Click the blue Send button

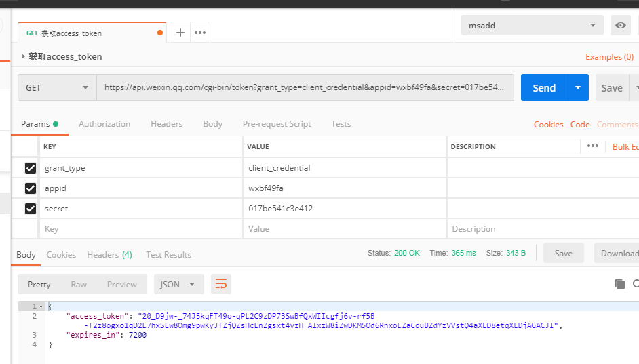(544, 87)
